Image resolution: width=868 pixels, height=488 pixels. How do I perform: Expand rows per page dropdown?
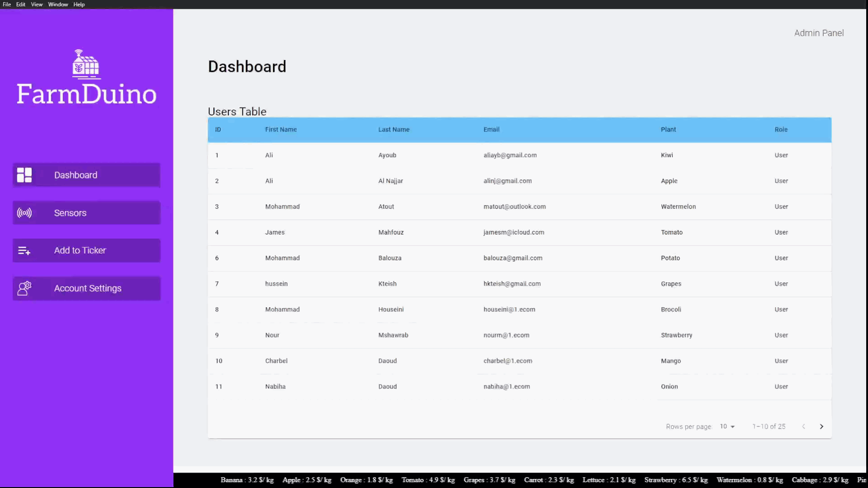point(732,427)
